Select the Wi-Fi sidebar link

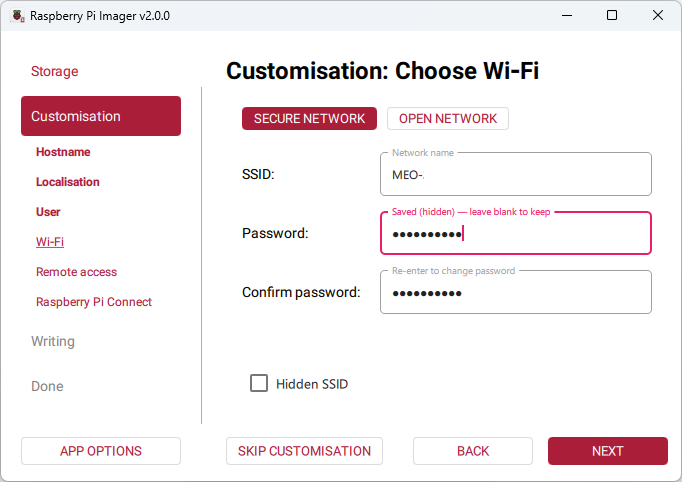click(x=50, y=242)
